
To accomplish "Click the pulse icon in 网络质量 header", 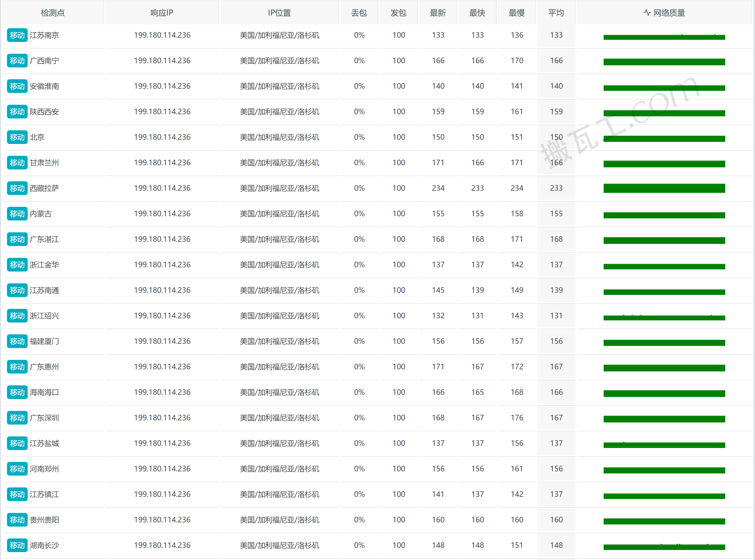I will coord(647,13).
